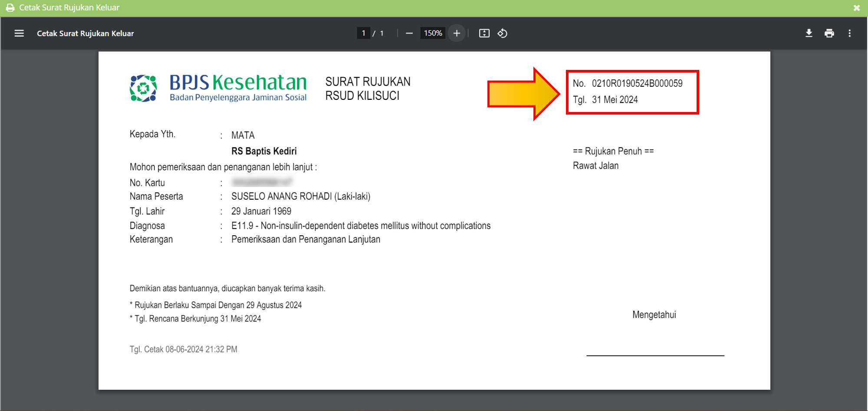Select referral number 0210R0190524B000059
Viewport: 868px width, 411px height.
tap(637, 83)
